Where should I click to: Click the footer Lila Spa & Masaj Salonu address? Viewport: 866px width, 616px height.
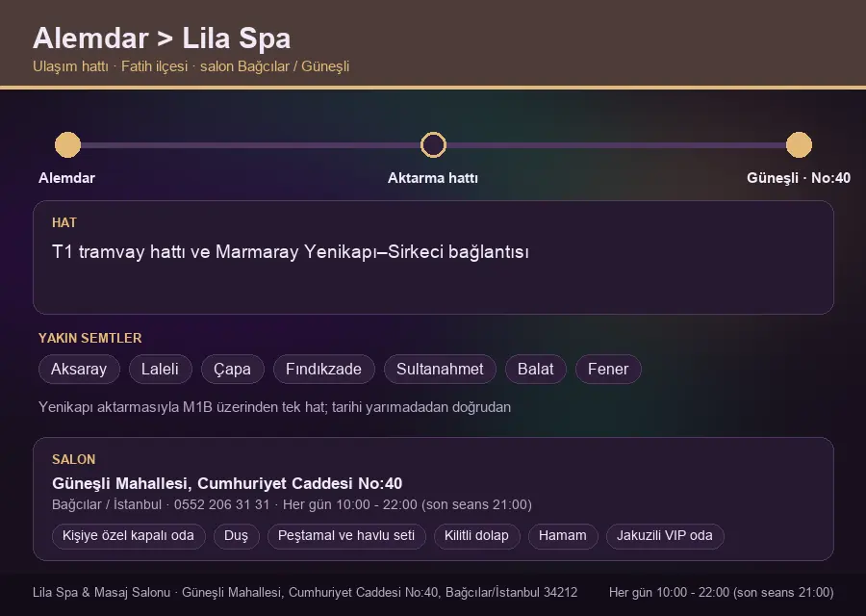pos(305,592)
